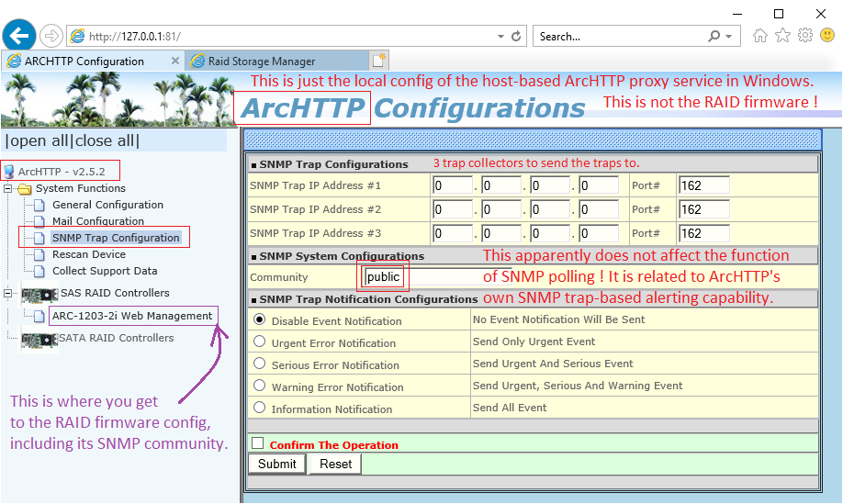Collapse the SAS RAID Controllers node
The width and height of the screenshot is (843, 504).
[x=7, y=294]
